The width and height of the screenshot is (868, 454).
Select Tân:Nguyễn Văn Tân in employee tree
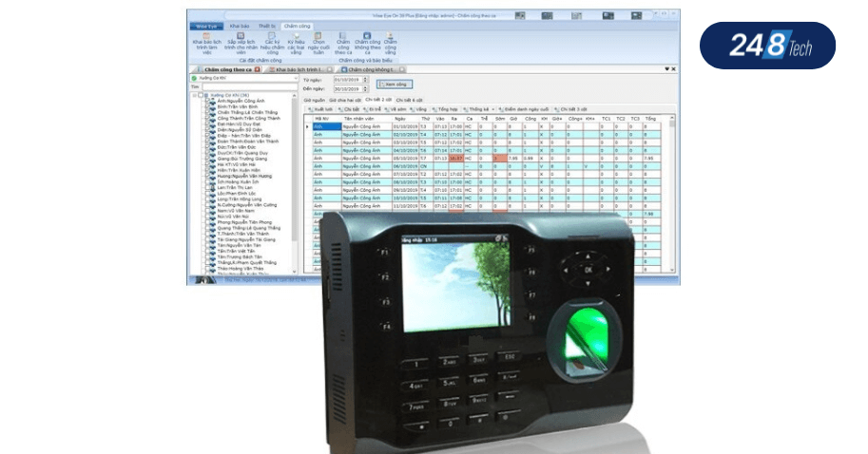(239, 245)
